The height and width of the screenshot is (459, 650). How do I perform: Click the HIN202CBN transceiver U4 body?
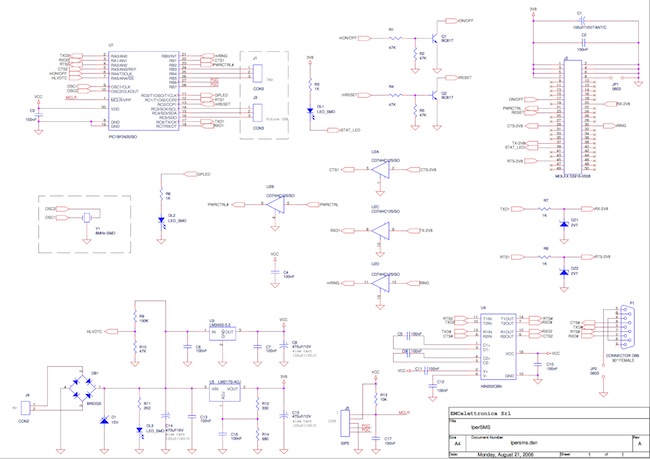[x=498, y=347]
